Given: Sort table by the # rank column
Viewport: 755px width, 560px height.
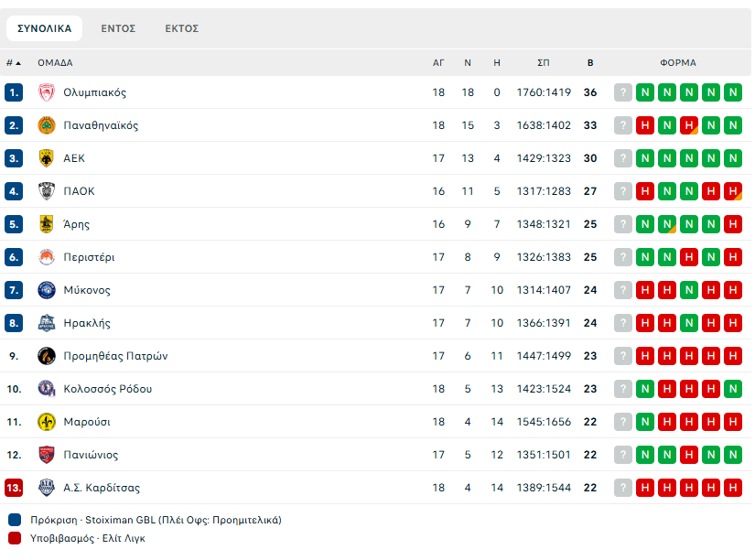Looking at the screenshot, I should pyautogui.click(x=13, y=63).
